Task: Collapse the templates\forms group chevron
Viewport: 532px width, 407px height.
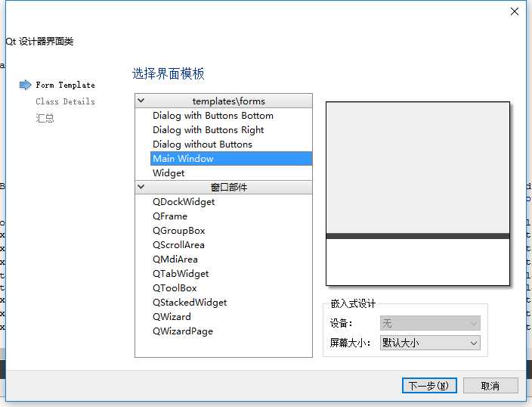Action: coord(141,101)
